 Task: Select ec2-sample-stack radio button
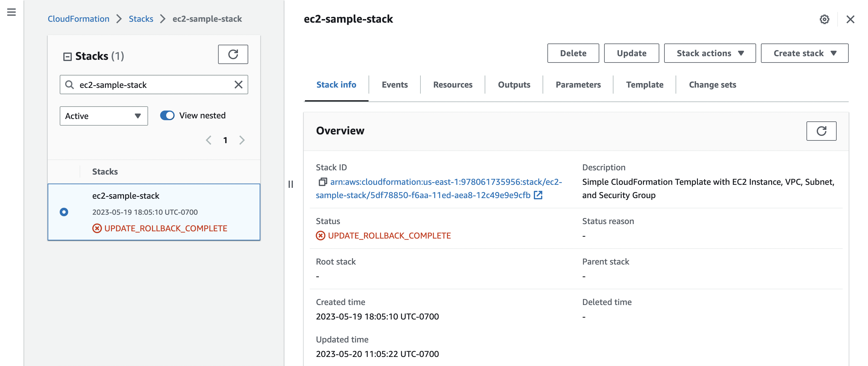(64, 212)
